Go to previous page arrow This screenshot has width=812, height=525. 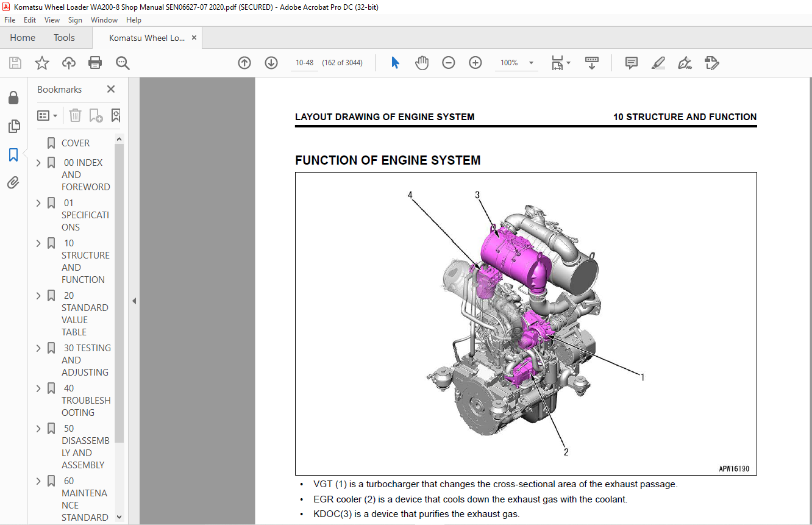[x=244, y=63]
